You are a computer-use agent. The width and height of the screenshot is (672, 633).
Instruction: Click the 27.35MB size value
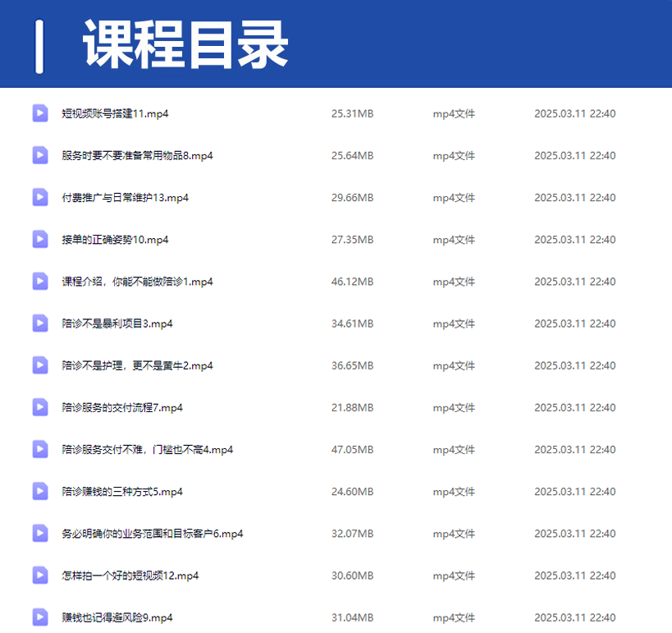[x=352, y=240]
